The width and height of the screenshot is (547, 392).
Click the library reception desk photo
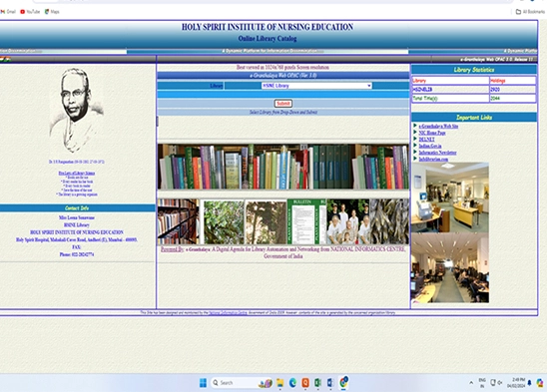[x=450, y=197]
